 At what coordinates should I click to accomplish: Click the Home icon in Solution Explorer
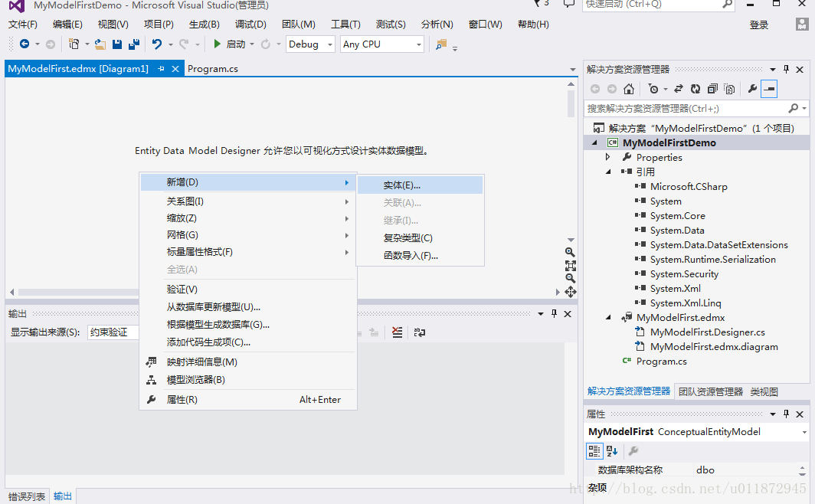(629, 89)
